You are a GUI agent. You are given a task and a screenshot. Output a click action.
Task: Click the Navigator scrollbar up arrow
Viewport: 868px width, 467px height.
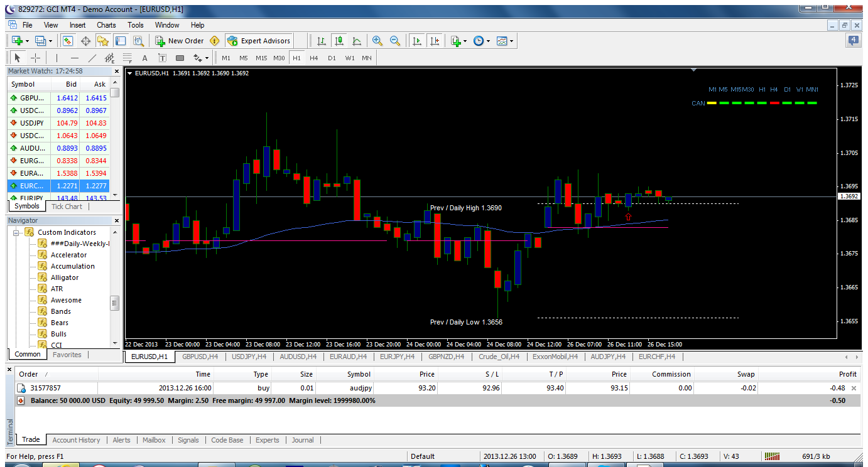click(x=115, y=232)
